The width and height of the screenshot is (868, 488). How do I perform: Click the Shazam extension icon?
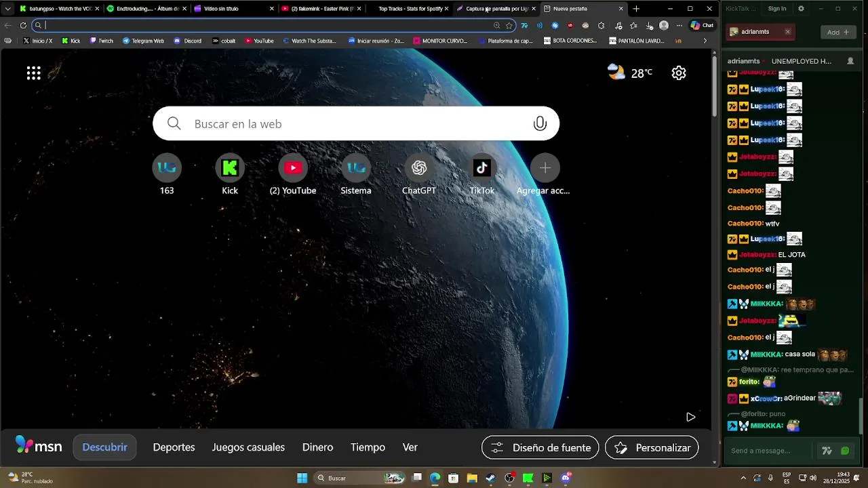coord(555,26)
